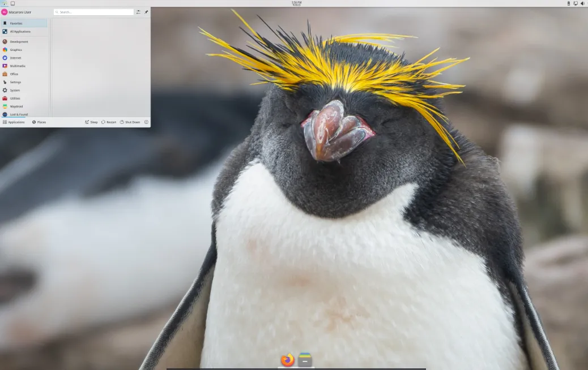Launch Firefox from the dock

[287, 359]
